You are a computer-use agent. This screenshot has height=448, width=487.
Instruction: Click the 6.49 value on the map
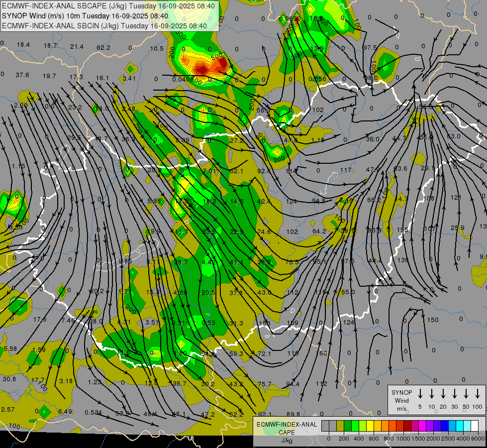pos(65,412)
